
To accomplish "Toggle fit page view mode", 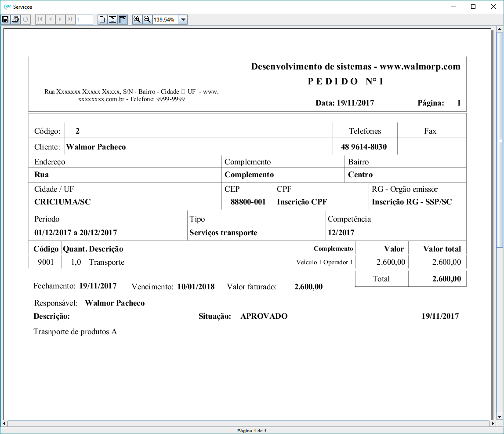I will coord(112,20).
